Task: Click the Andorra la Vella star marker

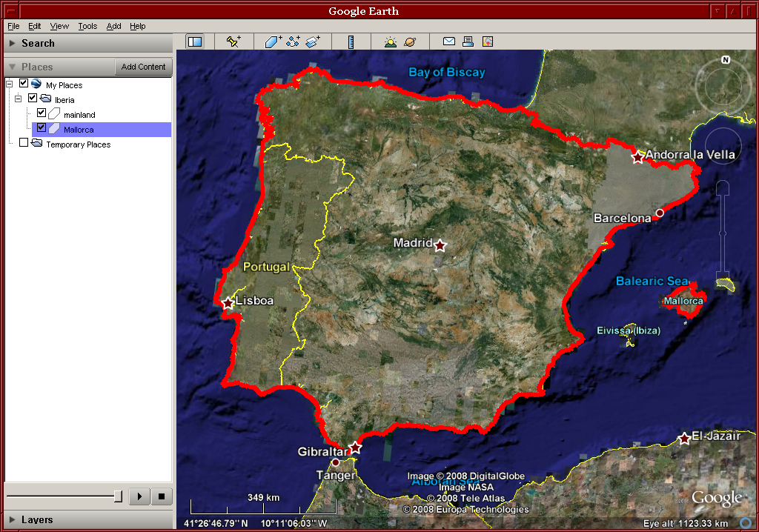Action: tap(638, 156)
